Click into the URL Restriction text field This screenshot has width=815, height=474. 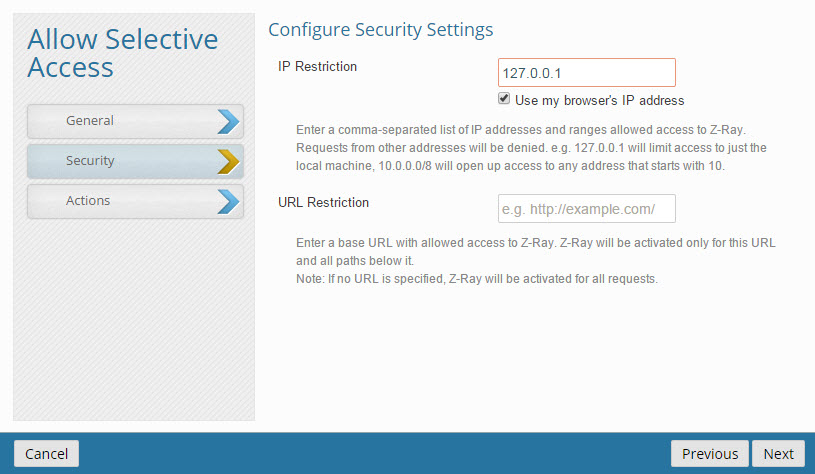pyautogui.click(x=586, y=209)
